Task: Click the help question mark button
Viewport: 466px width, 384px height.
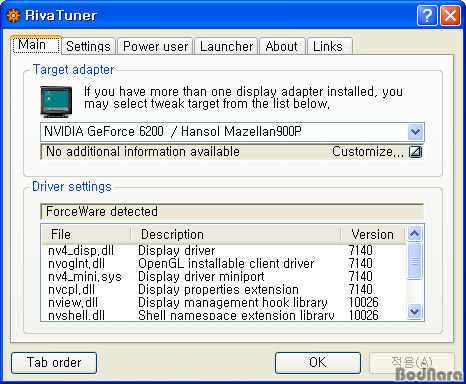Action: point(427,16)
